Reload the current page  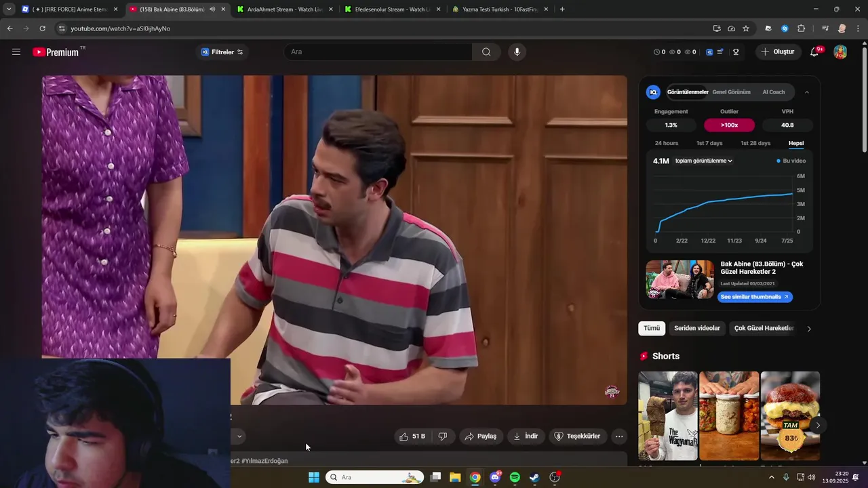tap(42, 28)
